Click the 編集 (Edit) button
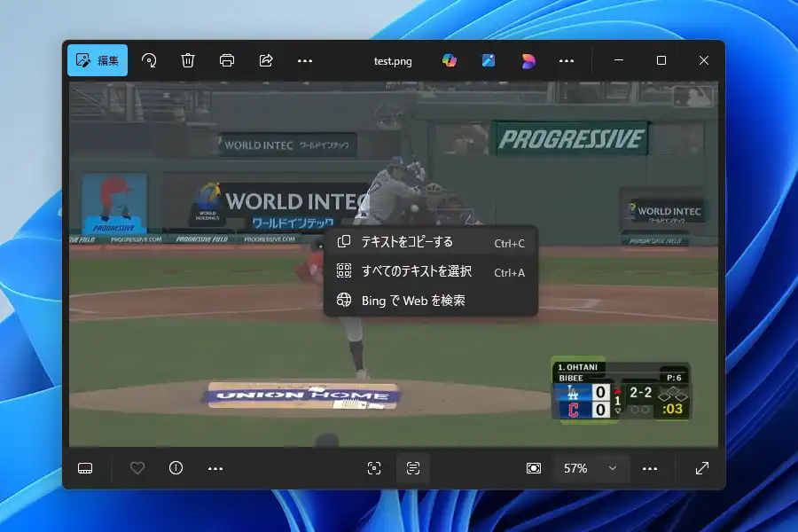Screen dimensions: 798x532 pos(98,60)
